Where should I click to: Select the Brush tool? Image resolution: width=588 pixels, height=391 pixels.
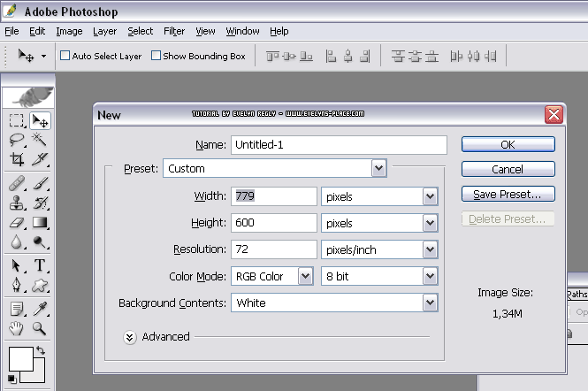(40, 183)
